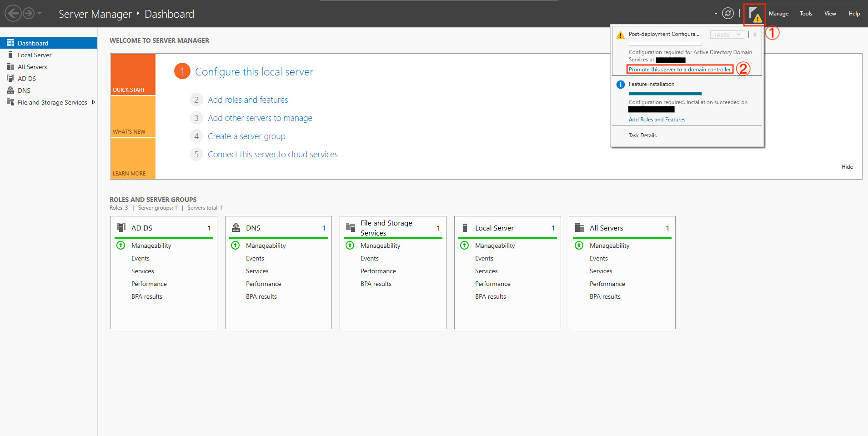Screen dimensions: 868x436
Task: Click the All Servers tile title
Action: [x=607, y=228]
